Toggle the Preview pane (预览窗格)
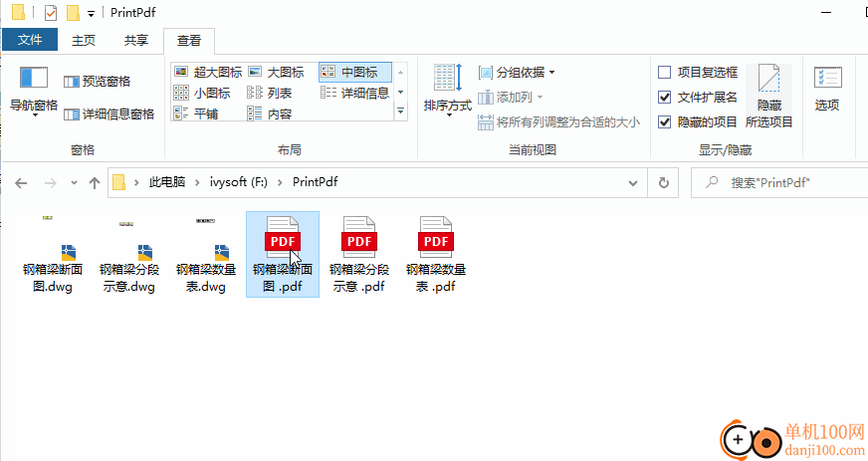Image resolution: width=868 pixels, height=461 pixels. 98,82
